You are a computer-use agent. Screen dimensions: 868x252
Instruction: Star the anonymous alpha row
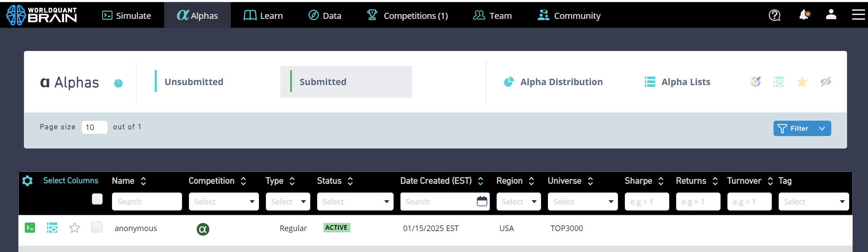point(75,228)
